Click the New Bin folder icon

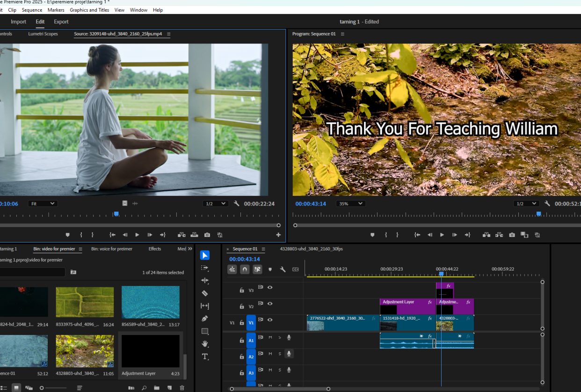point(157,388)
